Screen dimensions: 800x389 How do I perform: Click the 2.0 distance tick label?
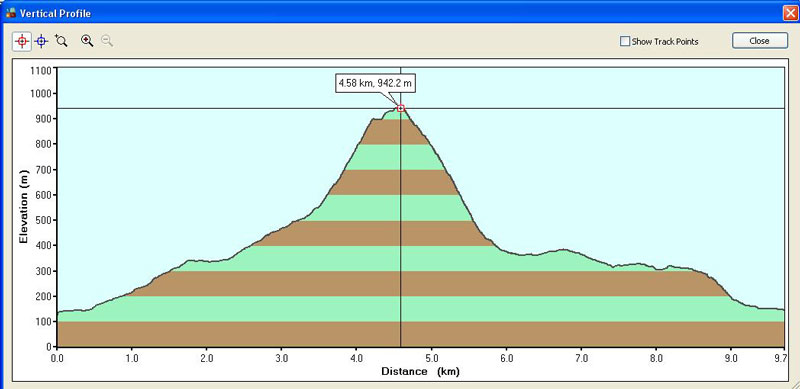tap(207, 359)
